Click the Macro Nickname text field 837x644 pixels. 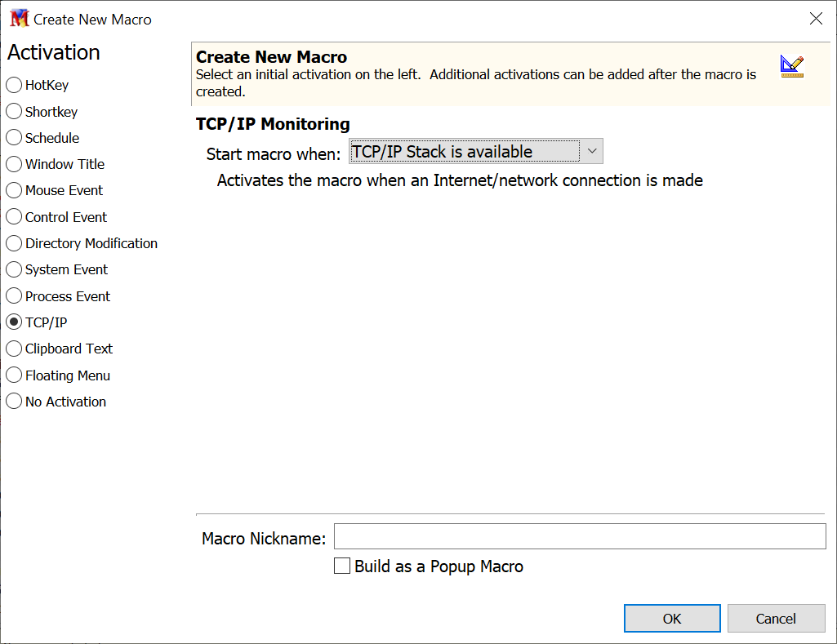click(x=580, y=537)
